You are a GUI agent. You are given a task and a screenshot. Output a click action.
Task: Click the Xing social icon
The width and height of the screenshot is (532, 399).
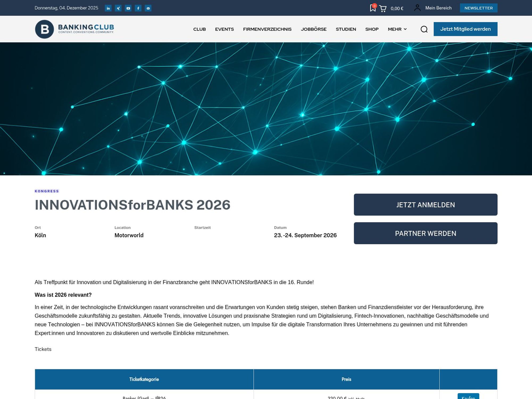coord(118,8)
